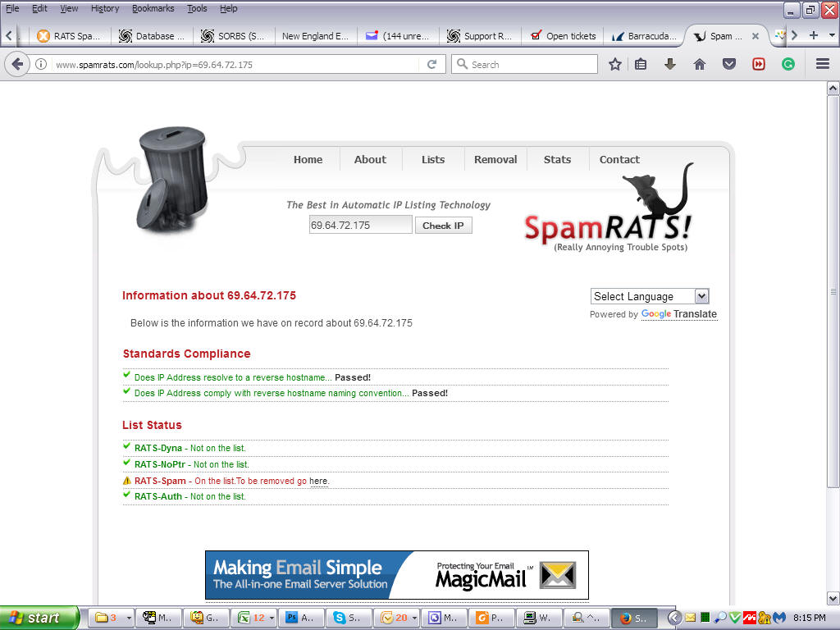Bookmark this page with the star icon
840x630 pixels.
pyautogui.click(x=615, y=64)
